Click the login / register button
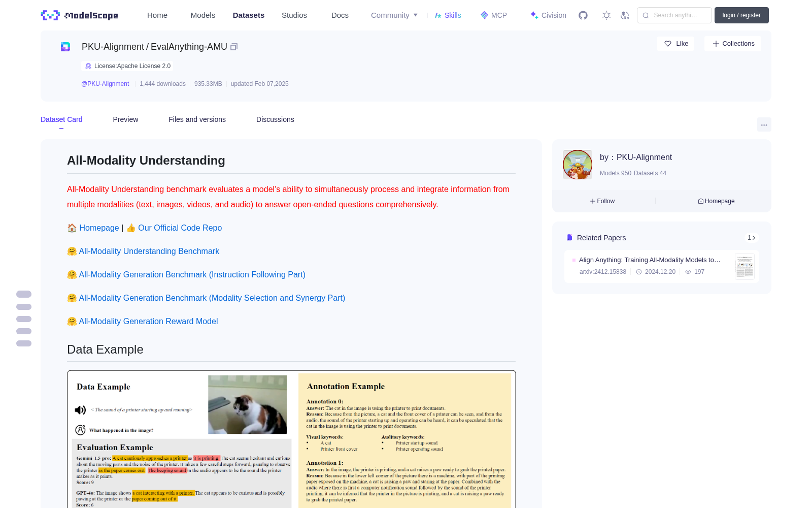 pyautogui.click(x=741, y=15)
